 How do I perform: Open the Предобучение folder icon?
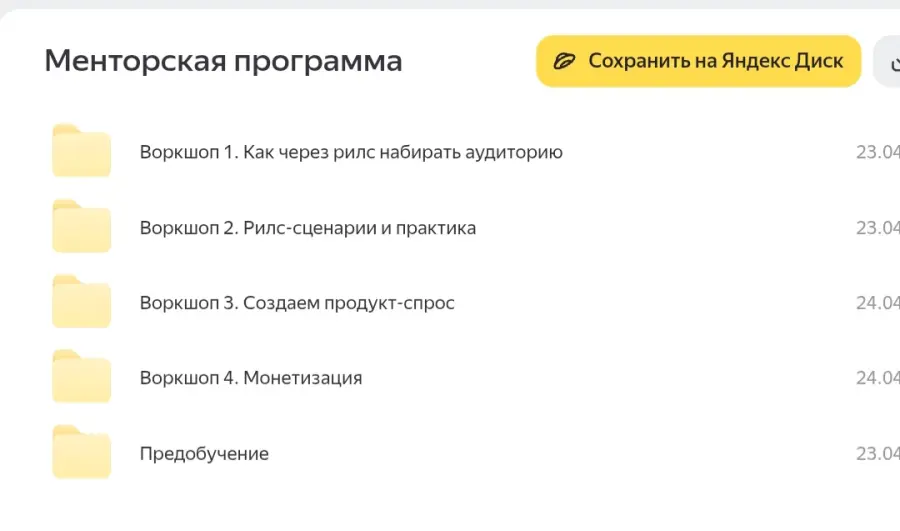pyautogui.click(x=81, y=453)
